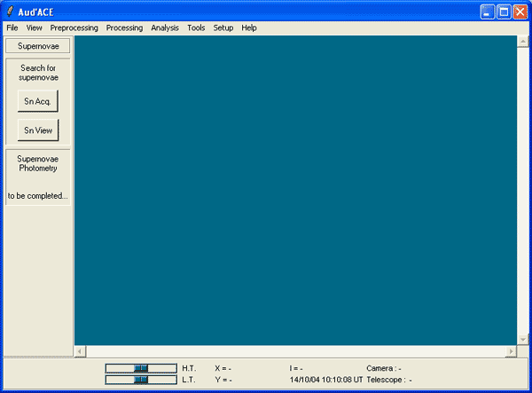This screenshot has height=393, width=532.
Task: Minimize the Aud'ACE window
Action: point(488,12)
